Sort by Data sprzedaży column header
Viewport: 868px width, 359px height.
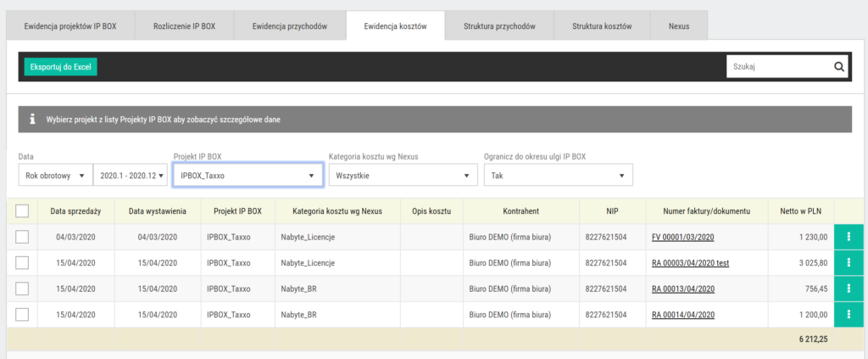point(75,211)
